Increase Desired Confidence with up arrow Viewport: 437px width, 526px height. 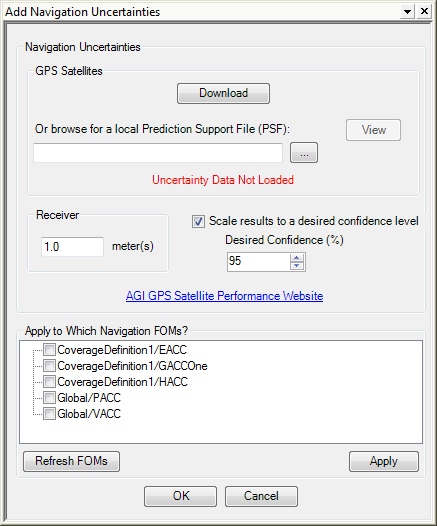(296, 258)
